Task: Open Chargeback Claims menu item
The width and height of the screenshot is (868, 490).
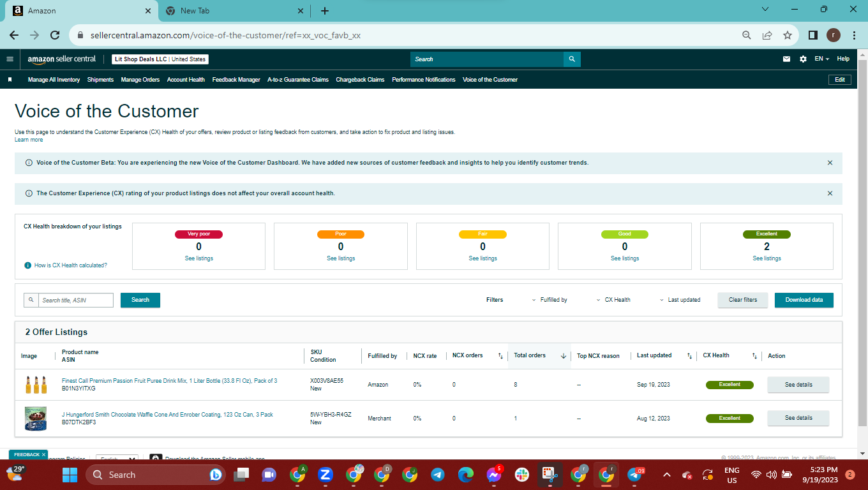Action: click(360, 80)
